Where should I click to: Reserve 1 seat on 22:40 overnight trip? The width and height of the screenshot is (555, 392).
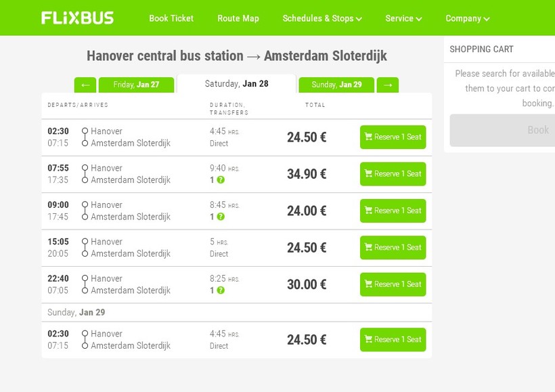393,284
